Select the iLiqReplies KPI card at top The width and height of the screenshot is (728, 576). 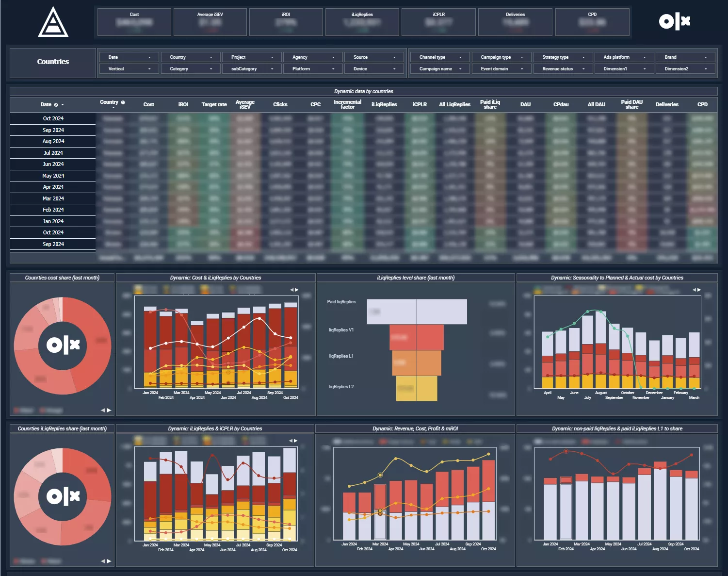tap(362, 22)
